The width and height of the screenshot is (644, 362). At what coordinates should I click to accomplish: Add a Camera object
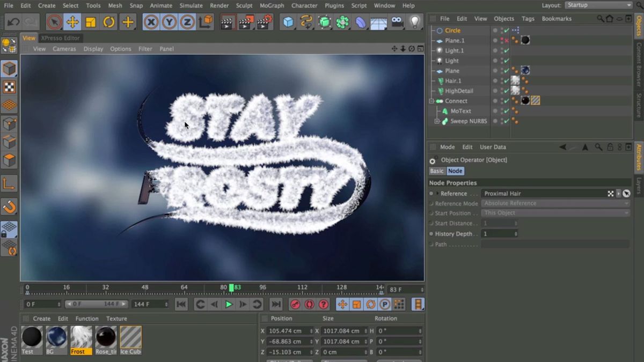point(397,22)
